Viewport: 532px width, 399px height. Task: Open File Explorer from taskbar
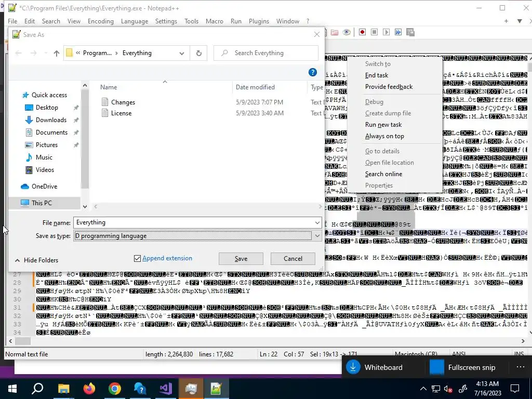pos(63,389)
